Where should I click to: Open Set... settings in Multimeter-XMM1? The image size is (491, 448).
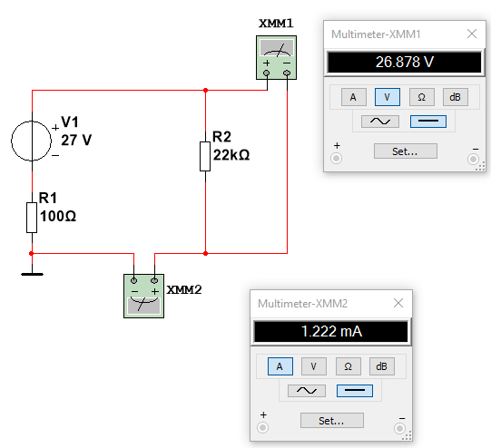[x=406, y=151]
